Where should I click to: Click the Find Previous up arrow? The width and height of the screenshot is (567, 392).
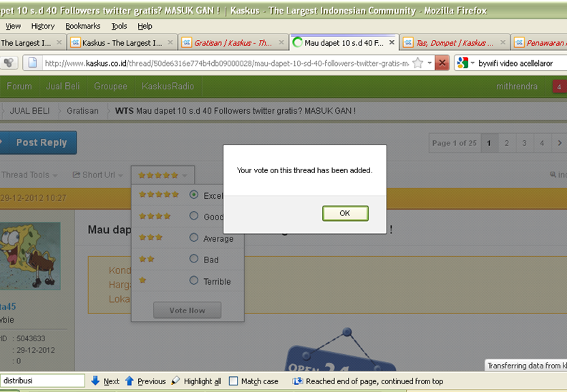(130, 381)
